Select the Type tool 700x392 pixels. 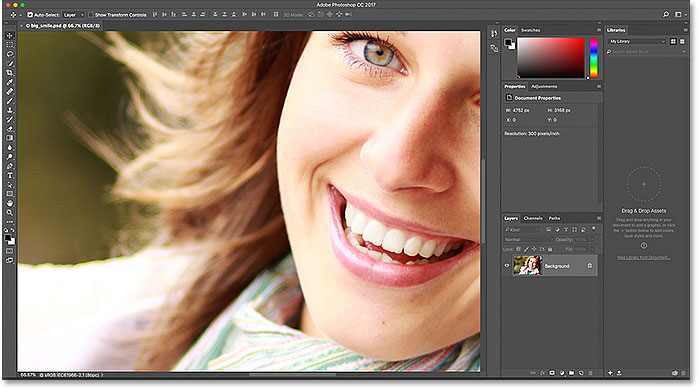(x=10, y=175)
